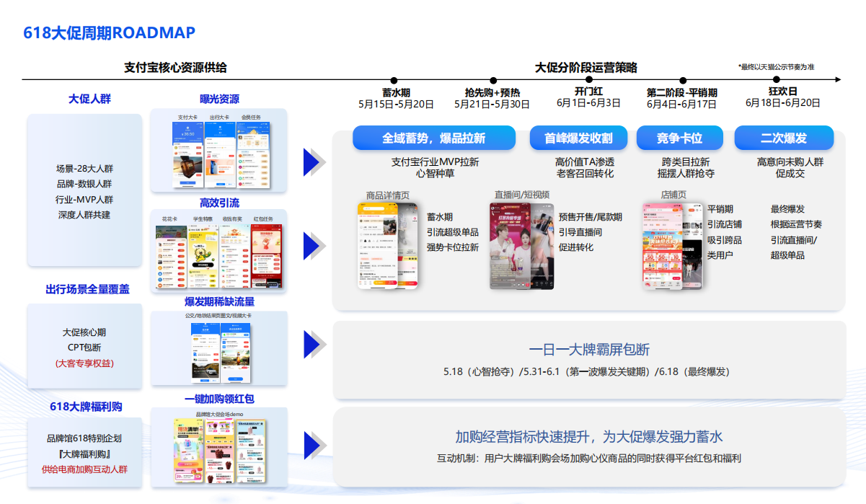Select the 抢先购+预热 timeline dot
The height and width of the screenshot is (504, 866).
[493, 81]
